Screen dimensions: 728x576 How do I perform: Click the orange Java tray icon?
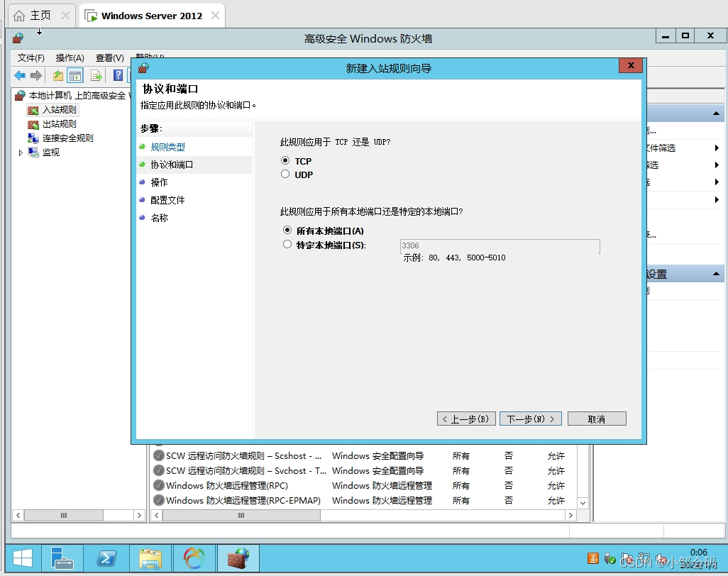point(593,558)
